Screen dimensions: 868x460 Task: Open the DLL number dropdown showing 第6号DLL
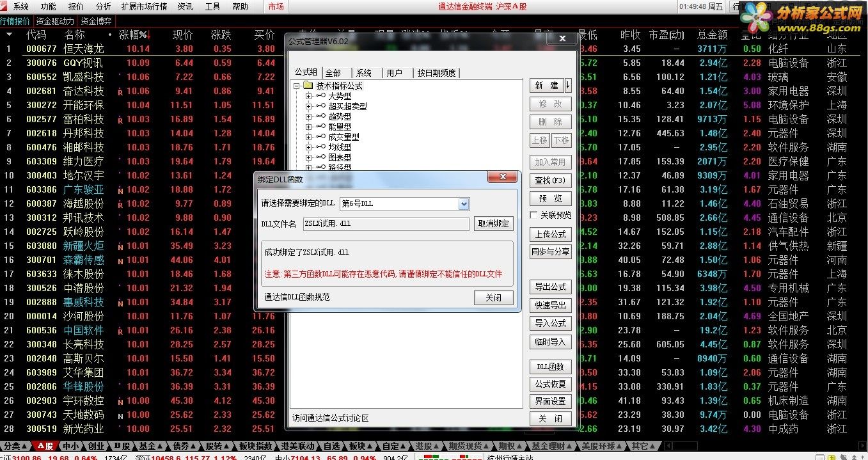point(464,203)
